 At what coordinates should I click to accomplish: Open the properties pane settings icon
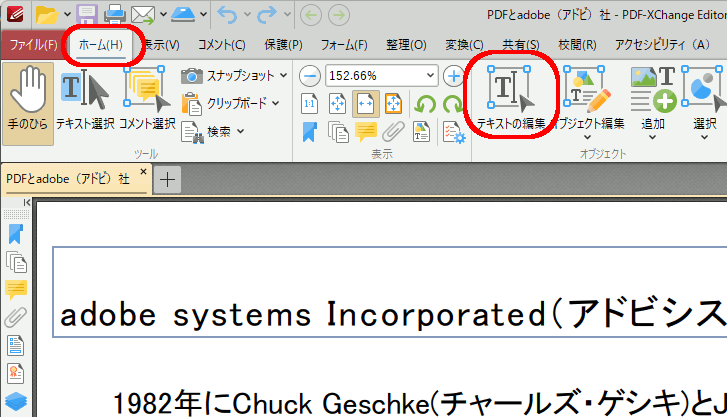[x=453, y=133]
